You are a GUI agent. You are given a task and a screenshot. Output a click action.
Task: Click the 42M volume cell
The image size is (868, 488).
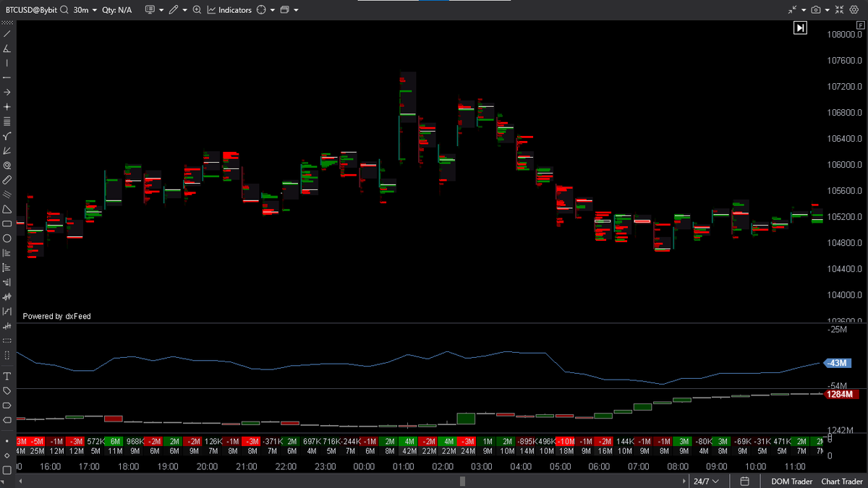409,451
